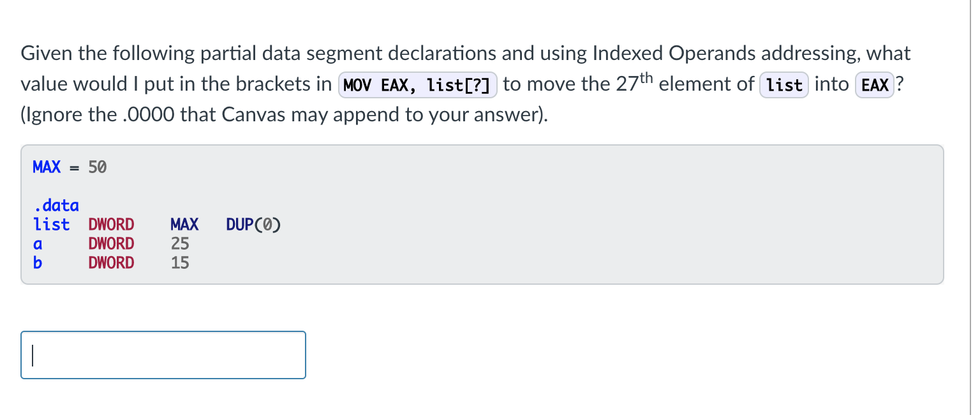The width and height of the screenshot is (980, 415).
Task: Click the DUP(0) operator text
Action: (253, 225)
